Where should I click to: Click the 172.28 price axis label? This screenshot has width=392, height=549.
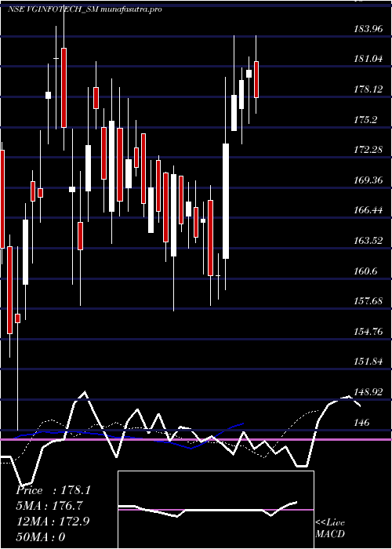(368, 151)
